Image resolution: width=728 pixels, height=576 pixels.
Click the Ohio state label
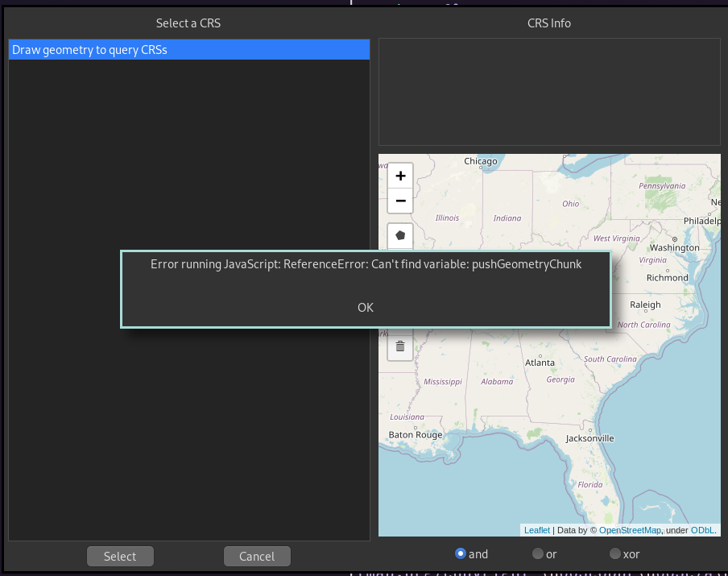coord(571,204)
